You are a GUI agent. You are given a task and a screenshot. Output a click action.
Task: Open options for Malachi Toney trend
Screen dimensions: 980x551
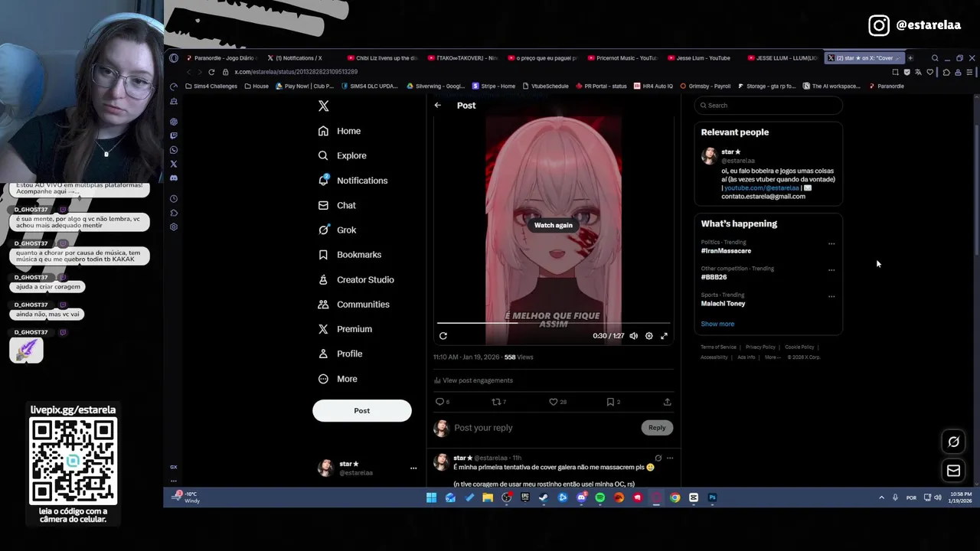[831, 297]
